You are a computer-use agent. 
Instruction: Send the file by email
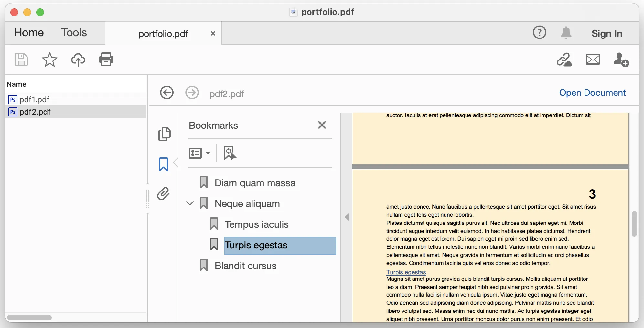point(593,60)
